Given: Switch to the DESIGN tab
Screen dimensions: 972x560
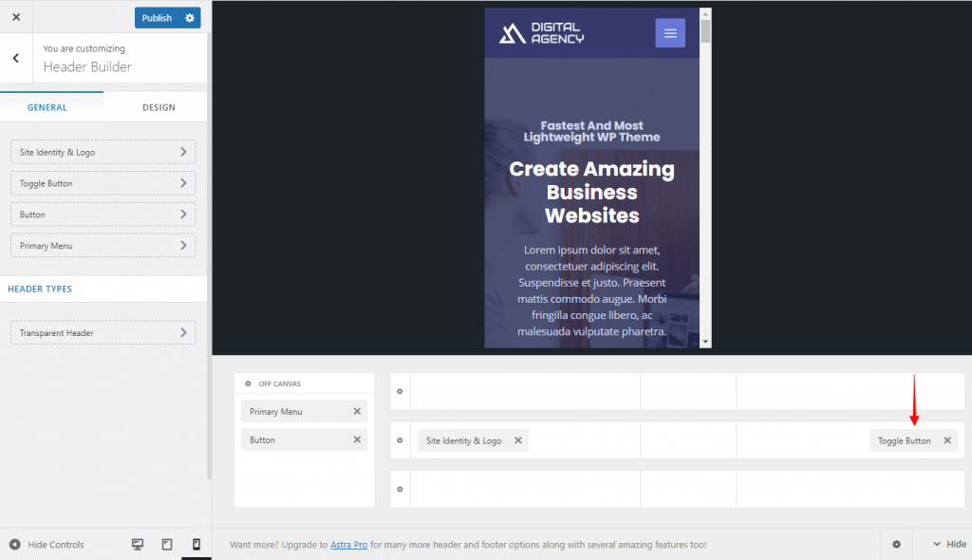Looking at the screenshot, I should tap(158, 106).
